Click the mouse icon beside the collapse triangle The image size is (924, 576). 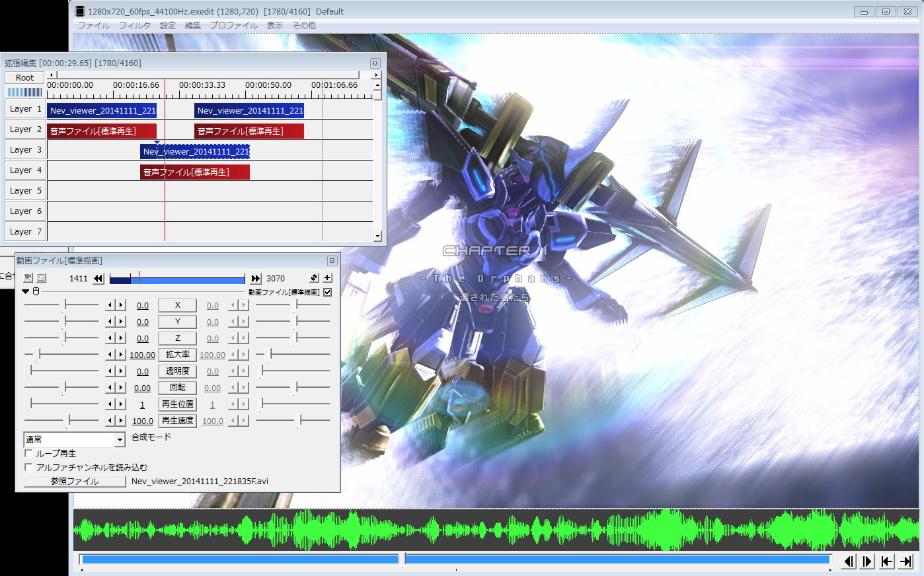36,291
